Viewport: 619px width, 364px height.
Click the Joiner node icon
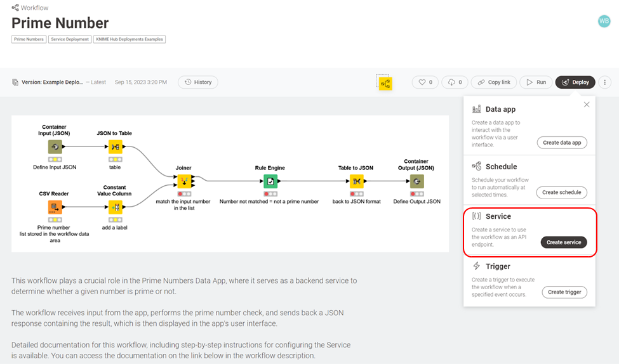(x=183, y=181)
